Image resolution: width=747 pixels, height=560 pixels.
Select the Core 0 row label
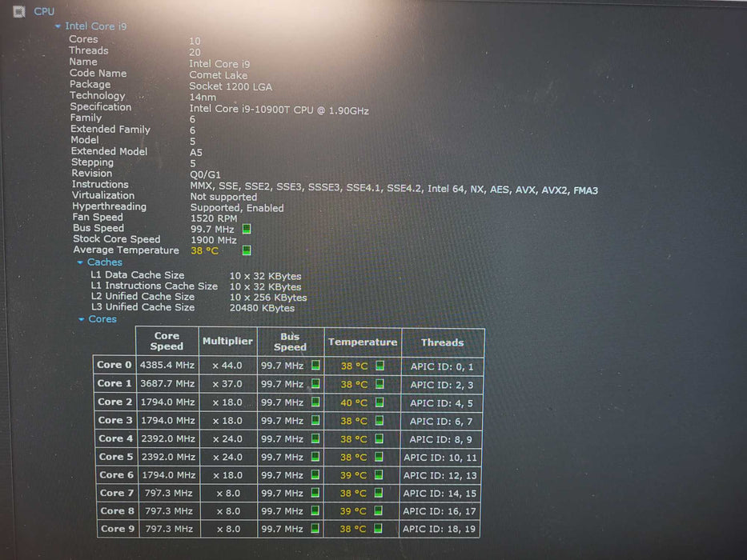pos(114,365)
